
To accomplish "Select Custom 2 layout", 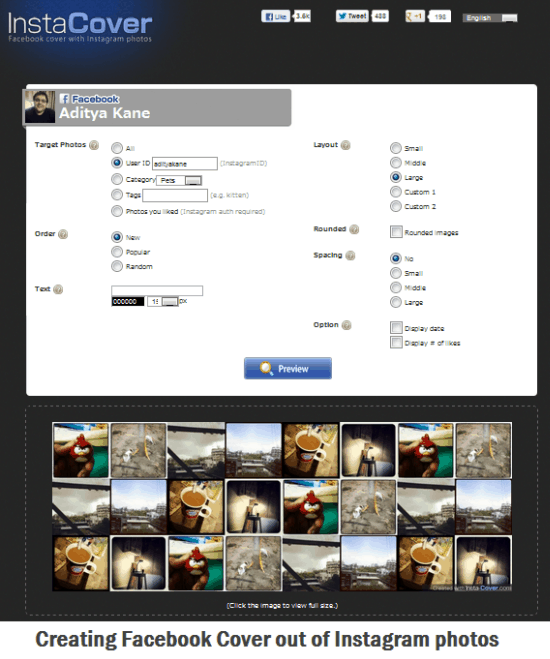I will 395,206.
